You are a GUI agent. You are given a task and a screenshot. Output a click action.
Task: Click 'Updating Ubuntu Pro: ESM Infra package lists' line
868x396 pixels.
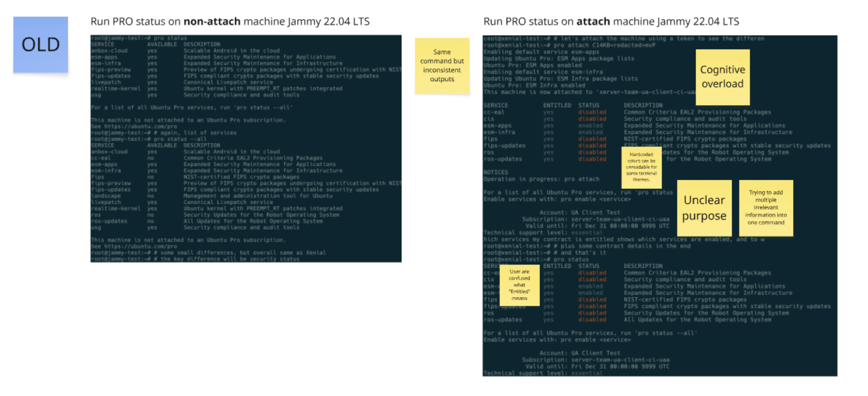tap(560, 78)
